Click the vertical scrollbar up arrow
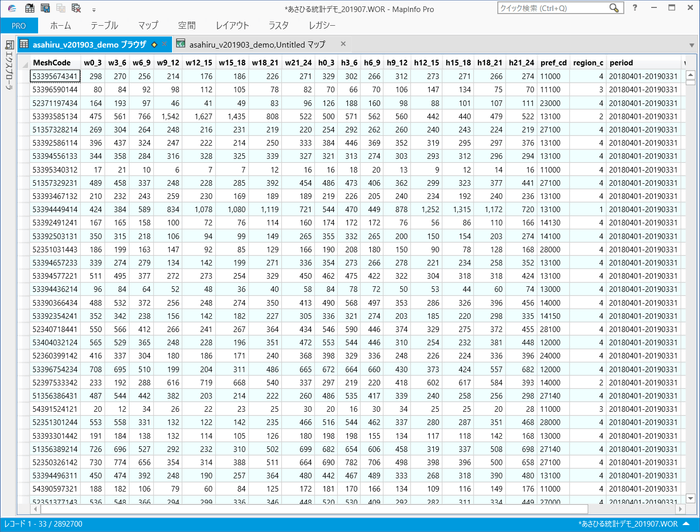This screenshot has width=700, height=532. pos(690,75)
